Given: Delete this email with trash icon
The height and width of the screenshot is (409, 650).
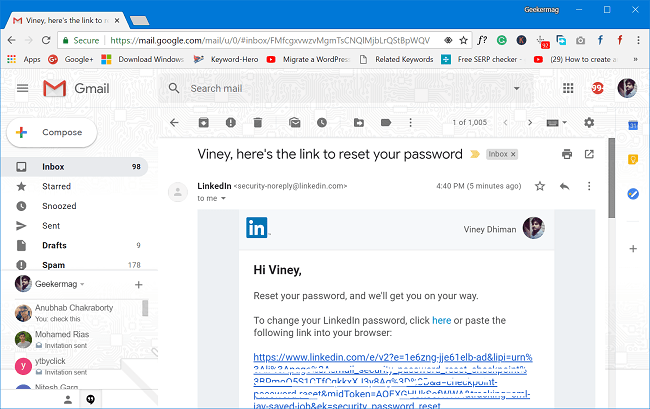Looking at the screenshot, I should pos(258,123).
